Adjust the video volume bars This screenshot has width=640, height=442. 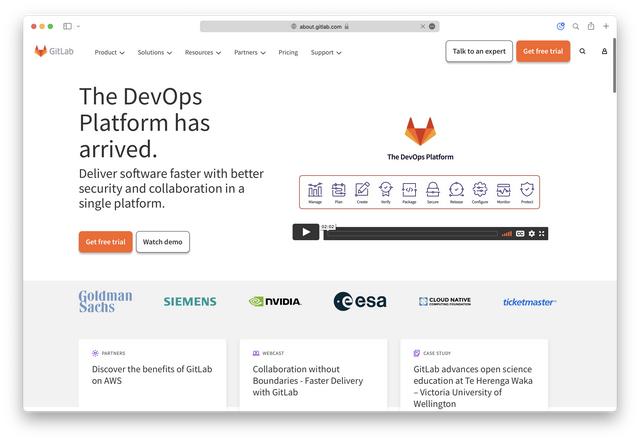(x=507, y=234)
